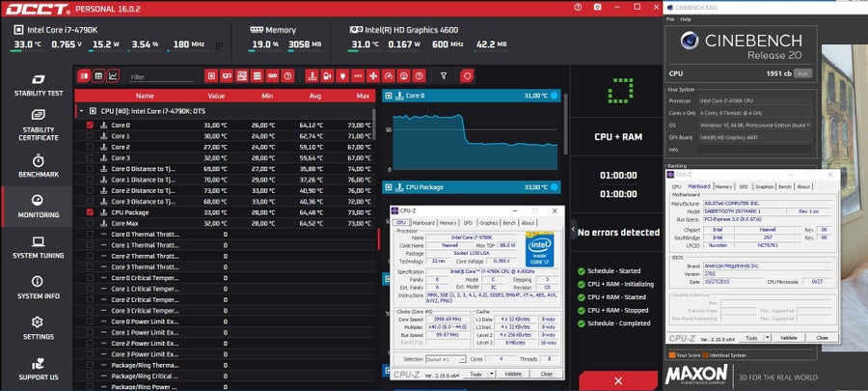Click the Cinebench CPU Run button
The width and height of the screenshot is (868, 391).
point(803,73)
